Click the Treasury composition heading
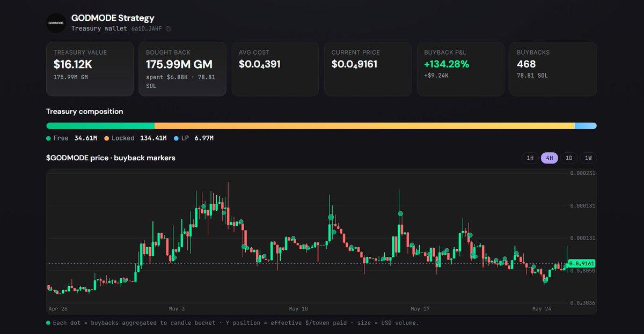The height and width of the screenshot is (334, 644). 85,112
